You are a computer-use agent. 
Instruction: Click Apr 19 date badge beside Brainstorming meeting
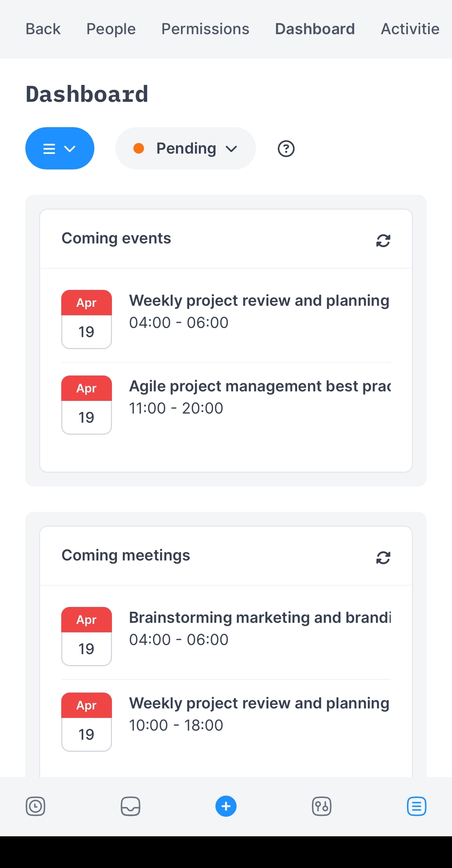(87, 636)
